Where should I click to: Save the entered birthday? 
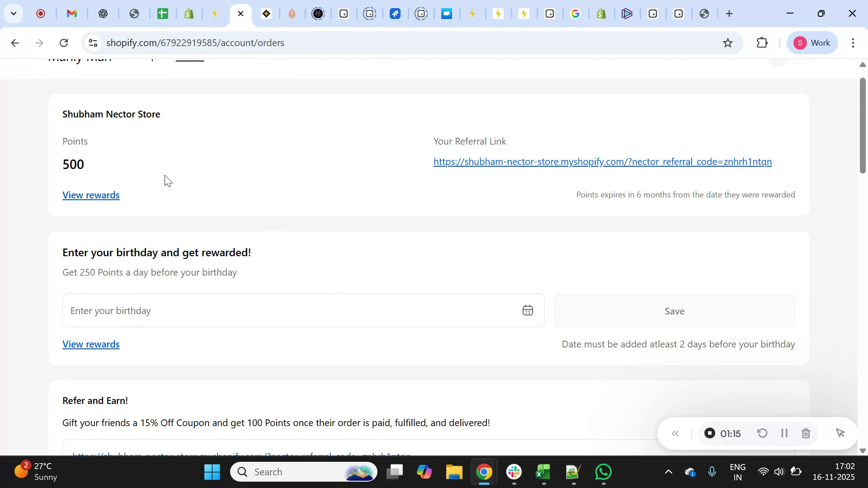pos(674,311)
